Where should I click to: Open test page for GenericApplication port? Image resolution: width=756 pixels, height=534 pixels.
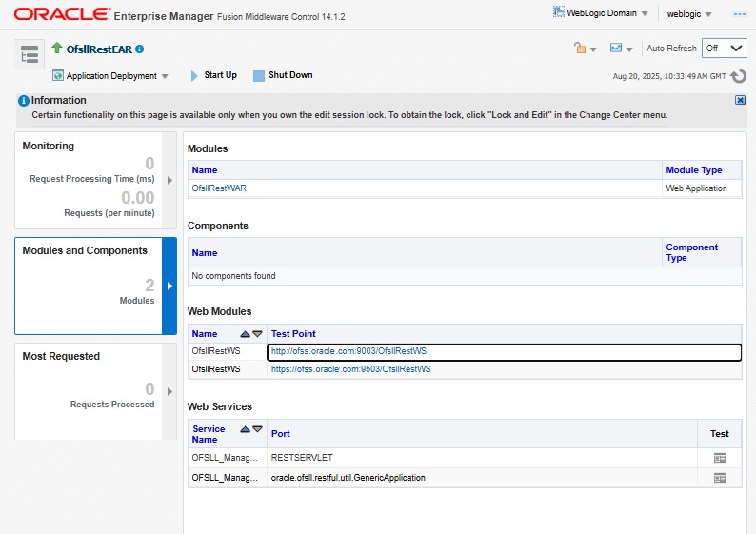pos(720,478)
